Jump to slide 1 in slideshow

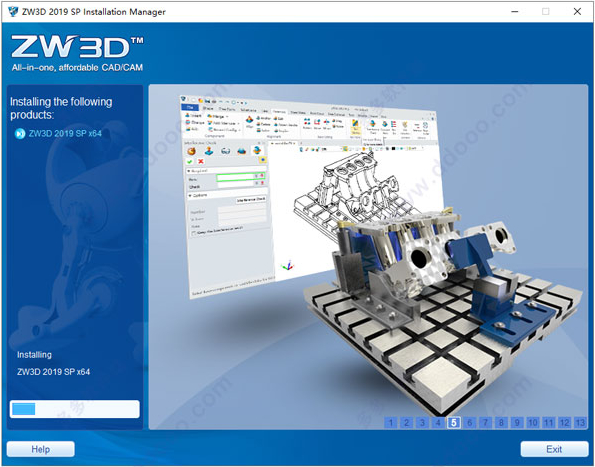pos(390,423)
